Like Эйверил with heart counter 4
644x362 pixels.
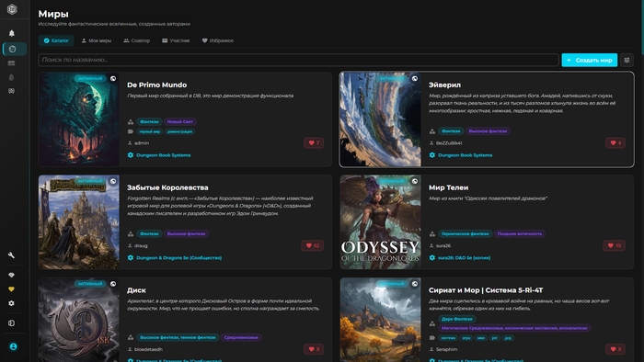(615, 142)
